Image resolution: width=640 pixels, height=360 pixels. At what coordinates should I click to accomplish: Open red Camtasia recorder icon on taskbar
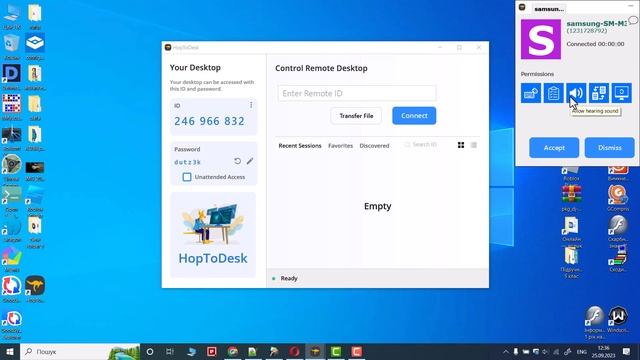(x=357, y=351)
